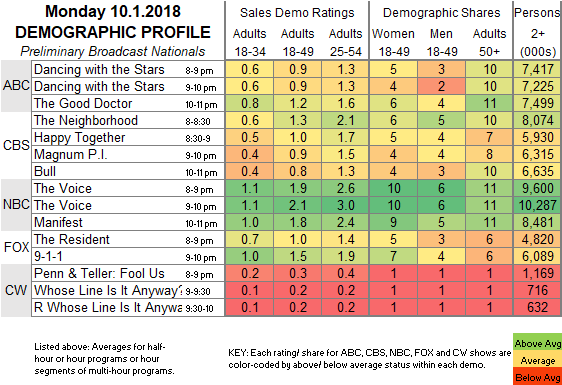Click the Monday 10.1.2018 title heading

point(113,11)
